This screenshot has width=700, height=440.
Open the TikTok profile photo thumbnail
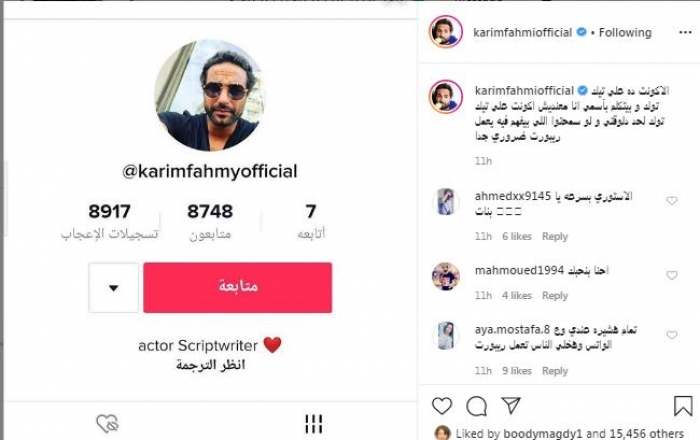click(x=209, y=95)
